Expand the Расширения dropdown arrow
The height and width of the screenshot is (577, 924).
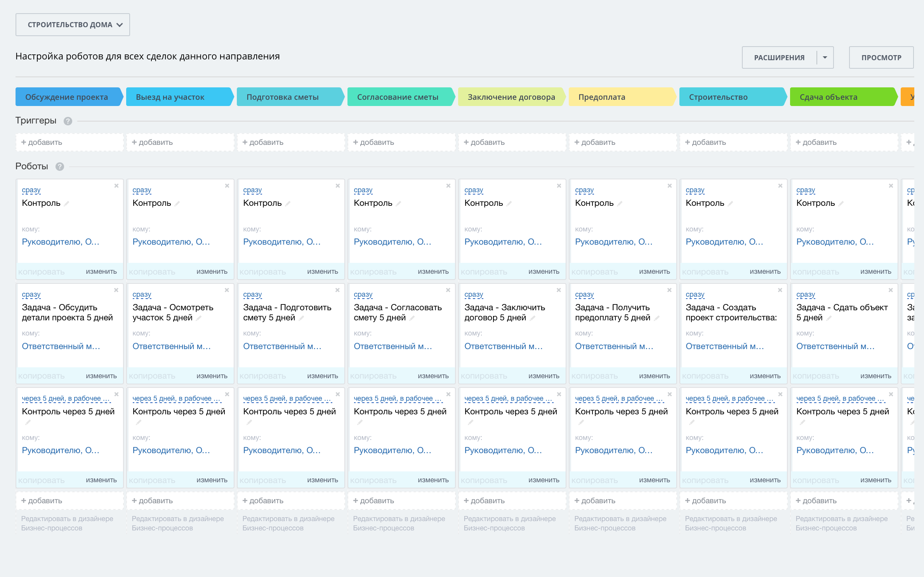(x=825, y=57)
